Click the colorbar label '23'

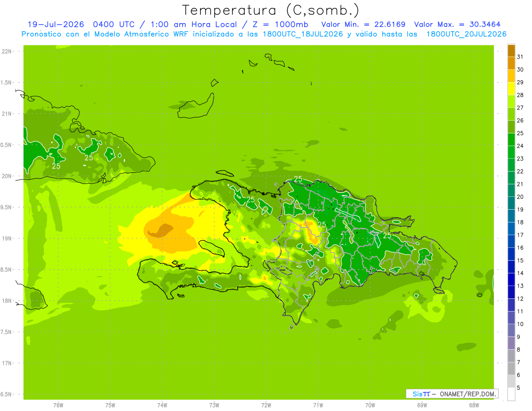tap(520, 159)
